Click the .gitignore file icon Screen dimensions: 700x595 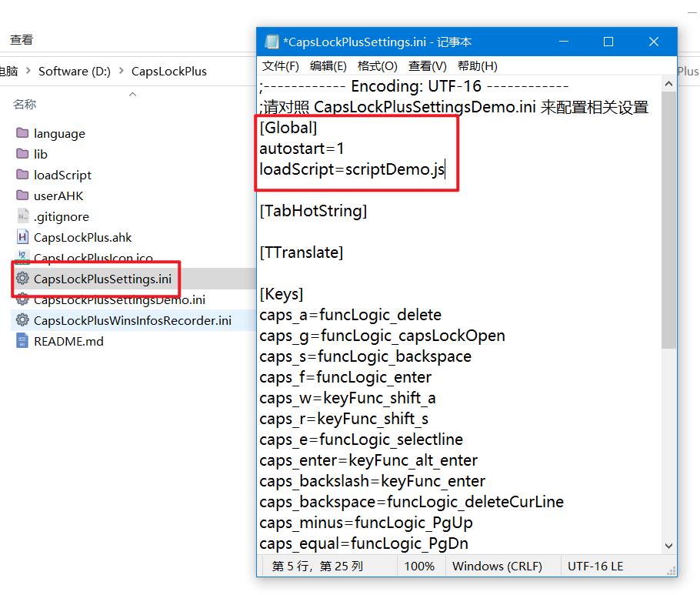click(x=22, y=216)
